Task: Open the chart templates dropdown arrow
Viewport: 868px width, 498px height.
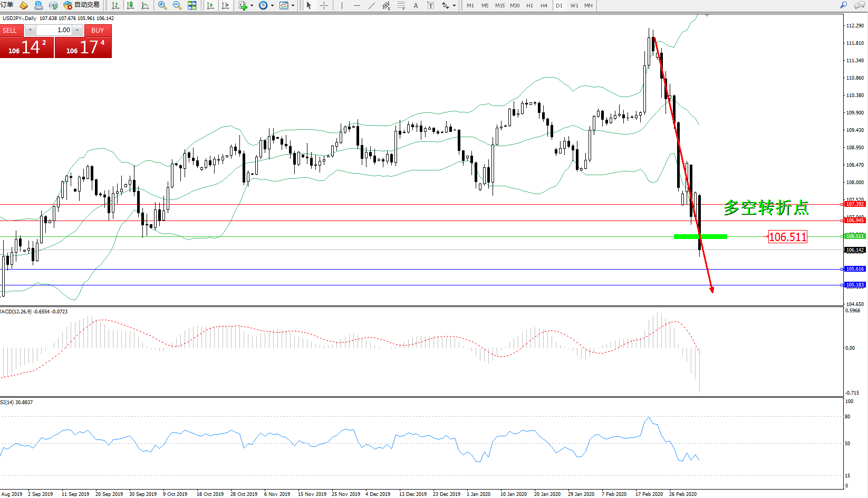Action: [x=293, y=6]
